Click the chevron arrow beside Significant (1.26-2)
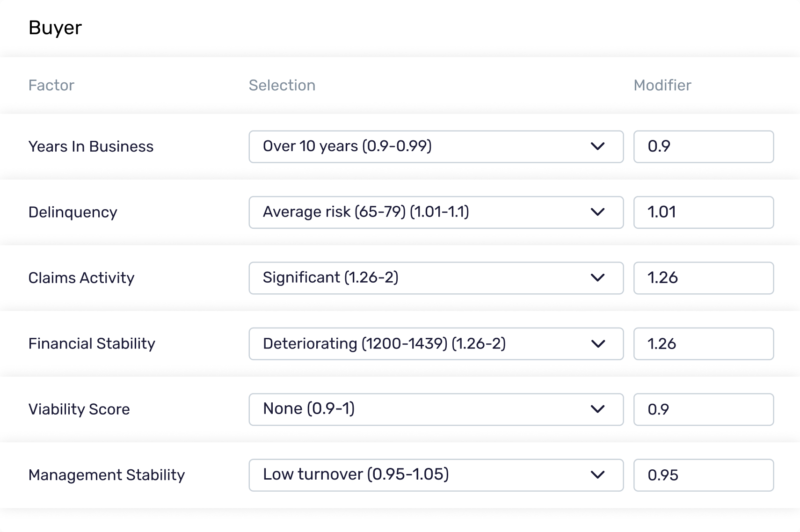 tap(597, 278)
